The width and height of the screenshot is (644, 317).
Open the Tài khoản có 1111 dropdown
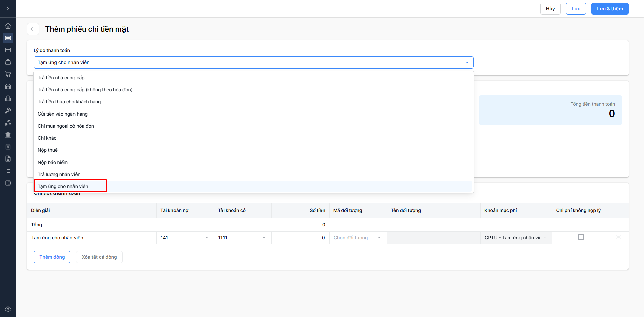coord(242,238)
